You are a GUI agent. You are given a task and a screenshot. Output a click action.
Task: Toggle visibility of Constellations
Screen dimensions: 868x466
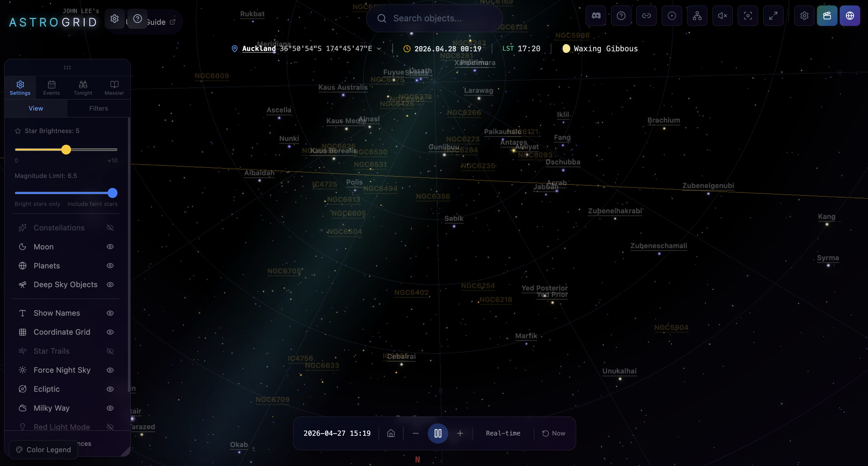(x=110, y=228)
